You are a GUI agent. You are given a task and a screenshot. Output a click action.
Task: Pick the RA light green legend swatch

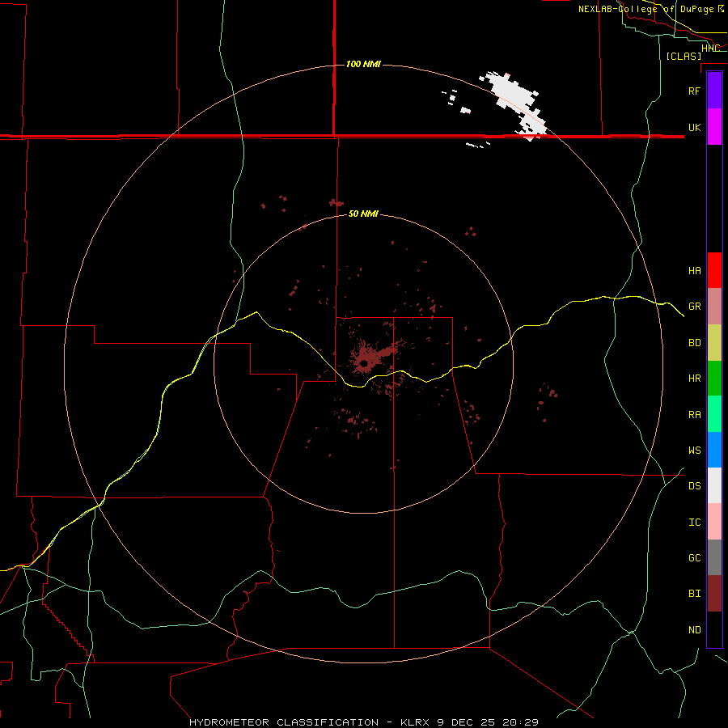pyautogui.click(x=714, y=414)
